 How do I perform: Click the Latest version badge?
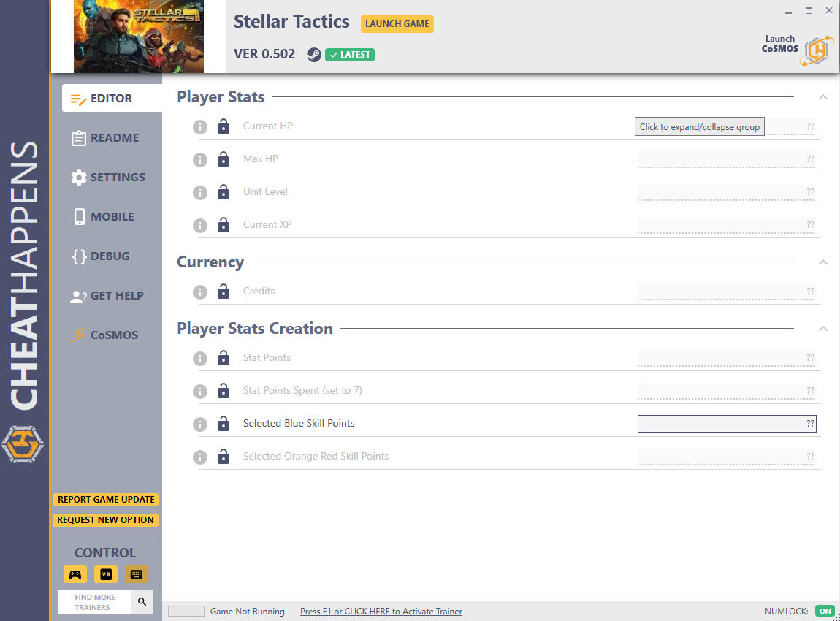click(x=350, y=55)
